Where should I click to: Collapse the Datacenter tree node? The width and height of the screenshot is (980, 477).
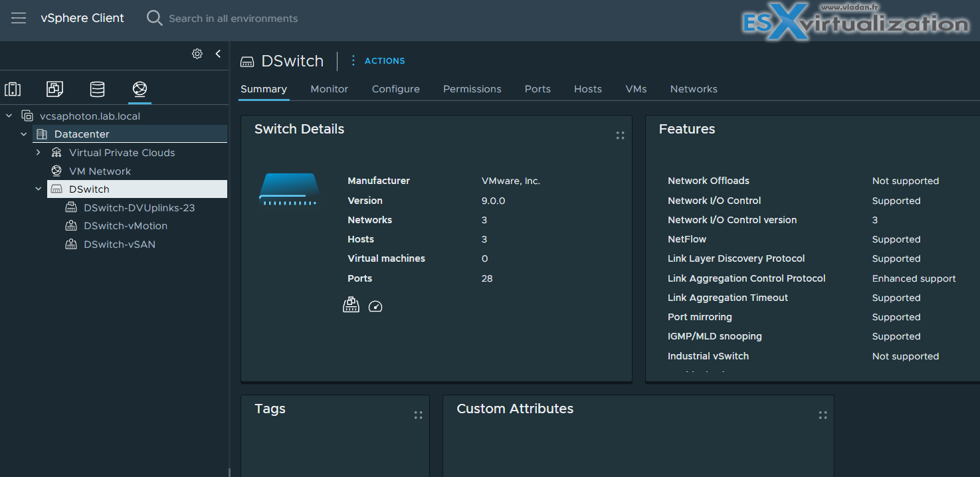(x=24, y=134)
